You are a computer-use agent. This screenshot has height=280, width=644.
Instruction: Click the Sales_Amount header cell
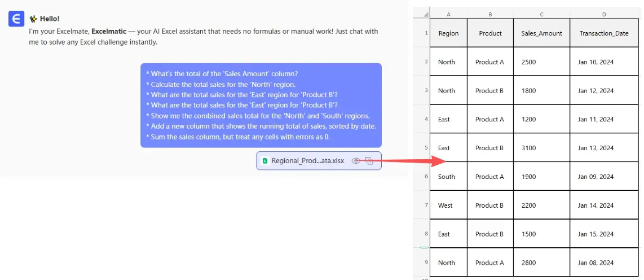click(541, 33)
